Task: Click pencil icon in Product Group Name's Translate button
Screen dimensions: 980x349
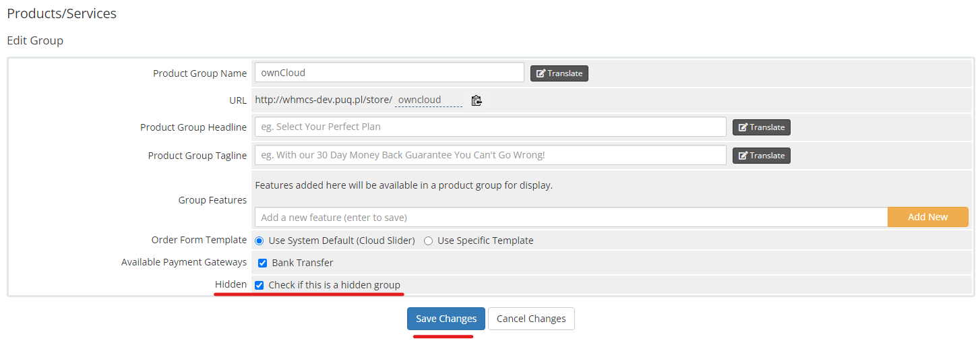Action: pyautogui.click(x=541, y=73)
